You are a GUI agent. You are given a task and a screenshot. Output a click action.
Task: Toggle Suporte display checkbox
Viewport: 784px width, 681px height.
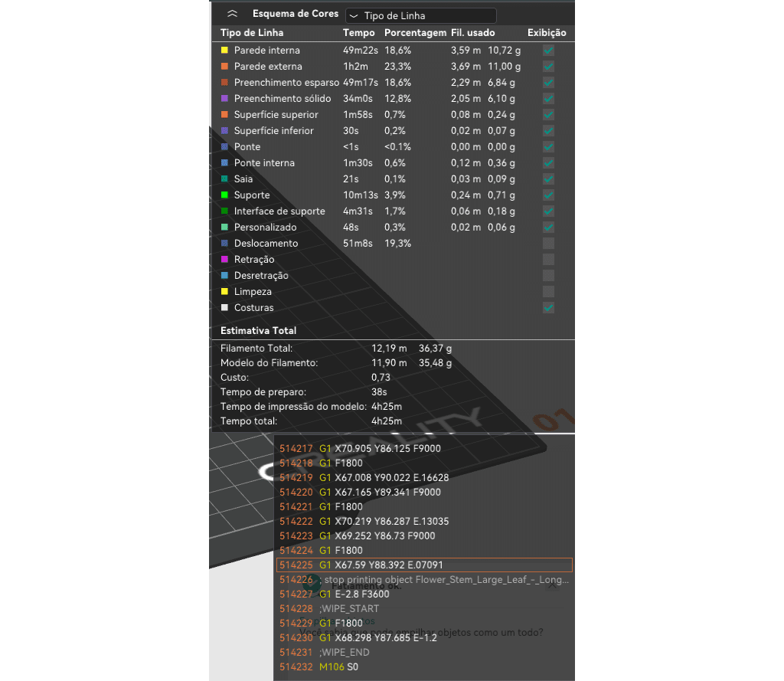(548, 195)
